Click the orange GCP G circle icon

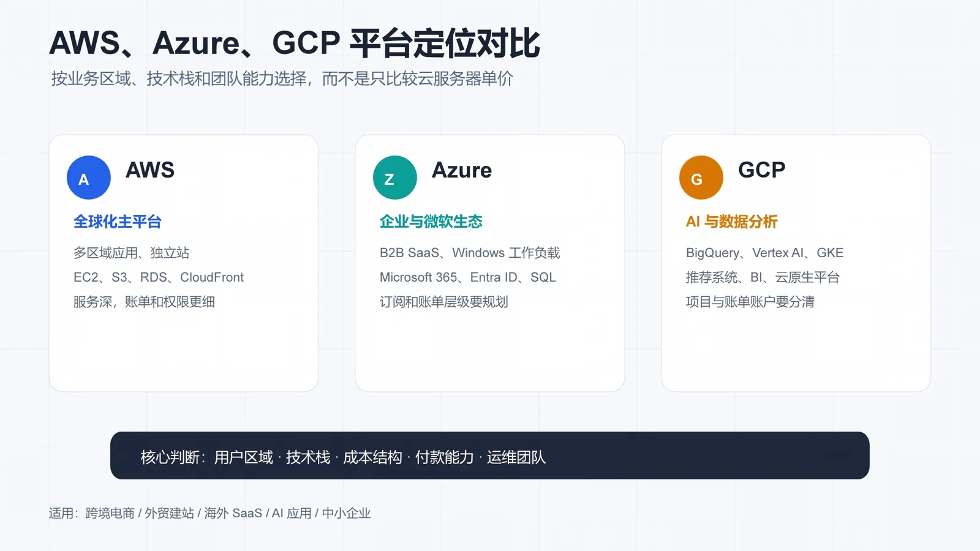pyautogui.click(x=701, y=178)
